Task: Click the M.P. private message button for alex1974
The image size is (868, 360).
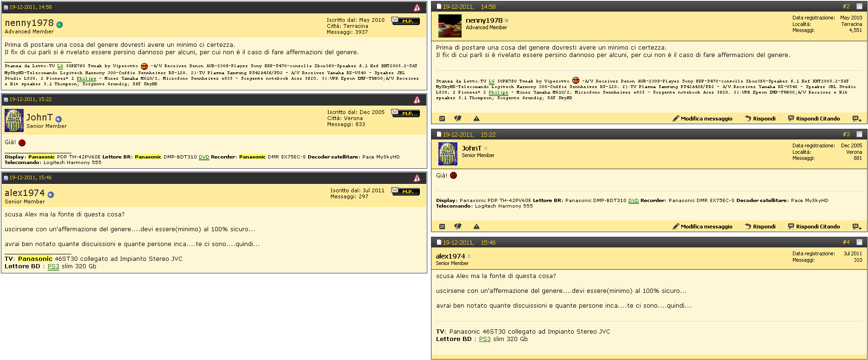Action: 405,191
